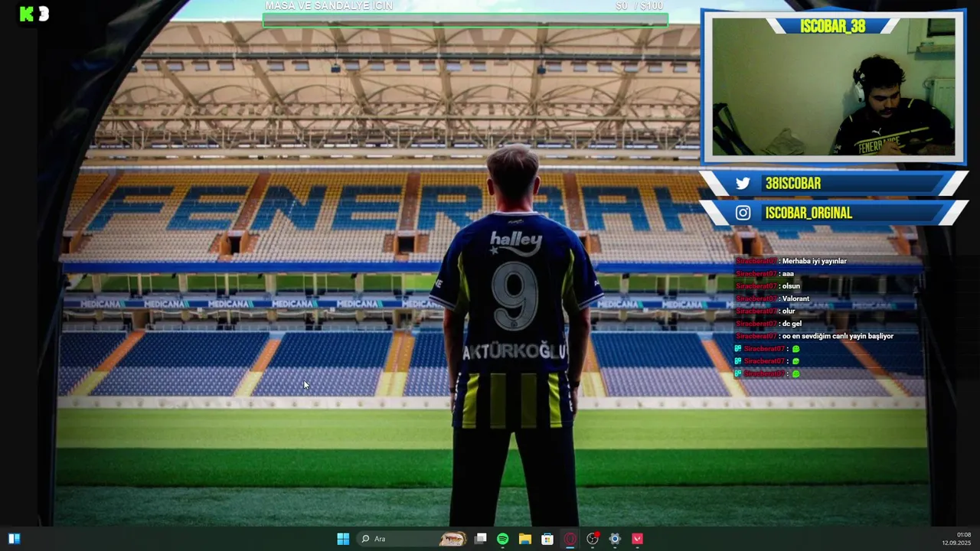Open the Windows Start menu

click(343, 539)
